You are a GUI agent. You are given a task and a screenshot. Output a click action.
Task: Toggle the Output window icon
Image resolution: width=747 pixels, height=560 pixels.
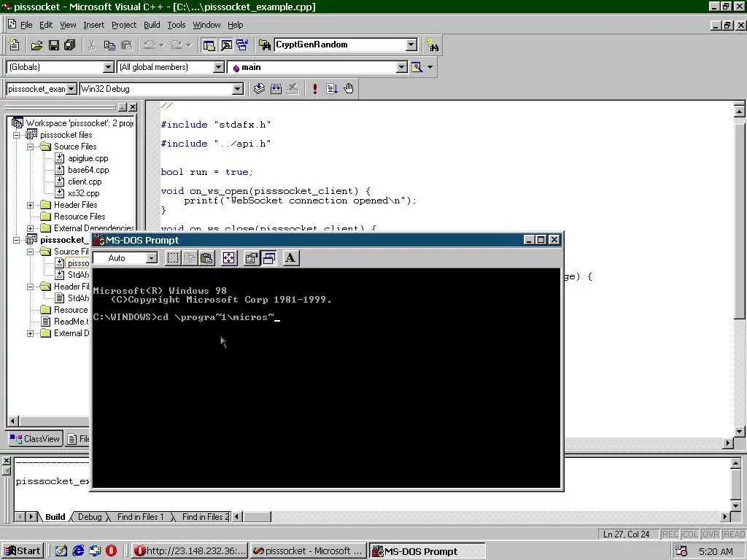[x=226, y=44]
